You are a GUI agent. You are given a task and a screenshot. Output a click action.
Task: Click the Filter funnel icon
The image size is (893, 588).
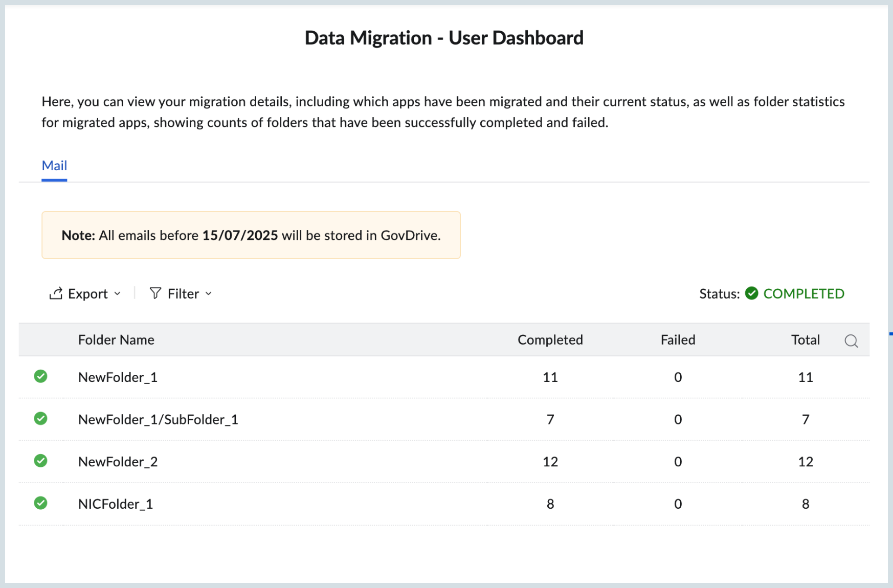pyautogui.click(x=155, y=293)
